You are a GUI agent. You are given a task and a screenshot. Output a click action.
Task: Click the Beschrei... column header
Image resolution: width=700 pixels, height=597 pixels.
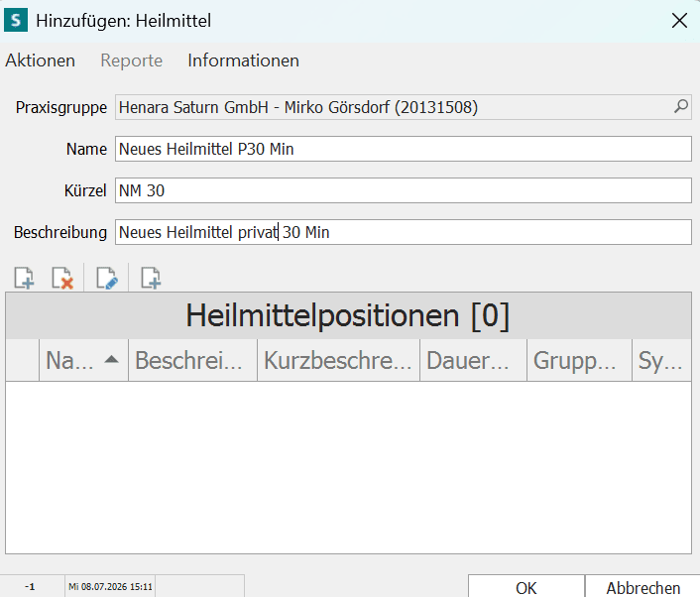pos(193,360)
